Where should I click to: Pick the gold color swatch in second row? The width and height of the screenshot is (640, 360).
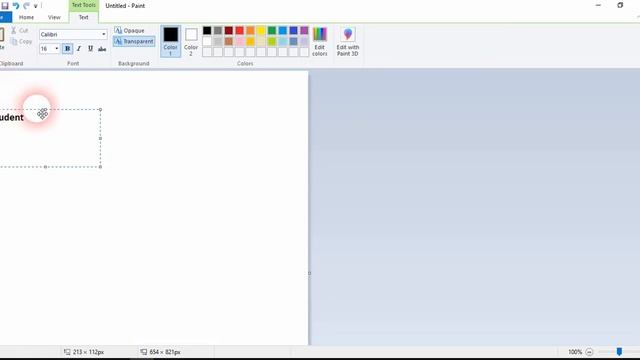(250, 41)
